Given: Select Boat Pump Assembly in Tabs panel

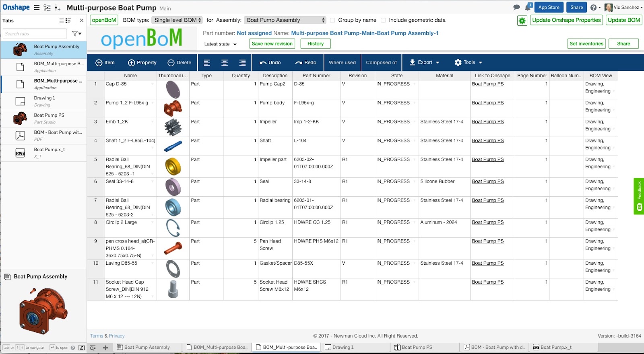Looking at the screenshot, I should pyautogui.click(x=43, y=50).
